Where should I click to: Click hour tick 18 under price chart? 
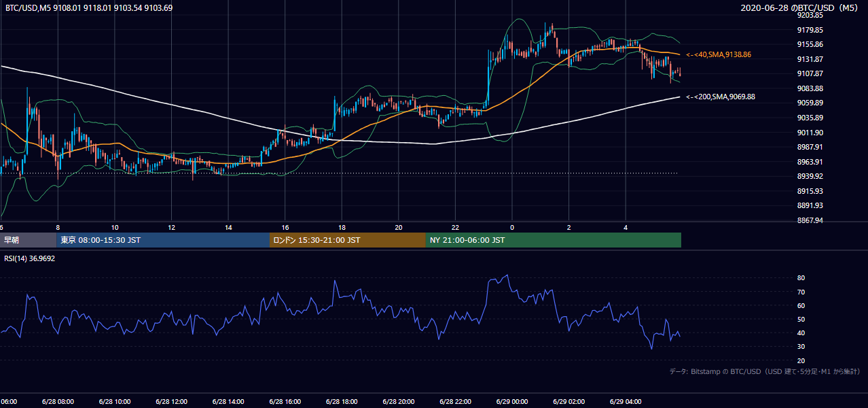tap(342, 227)
